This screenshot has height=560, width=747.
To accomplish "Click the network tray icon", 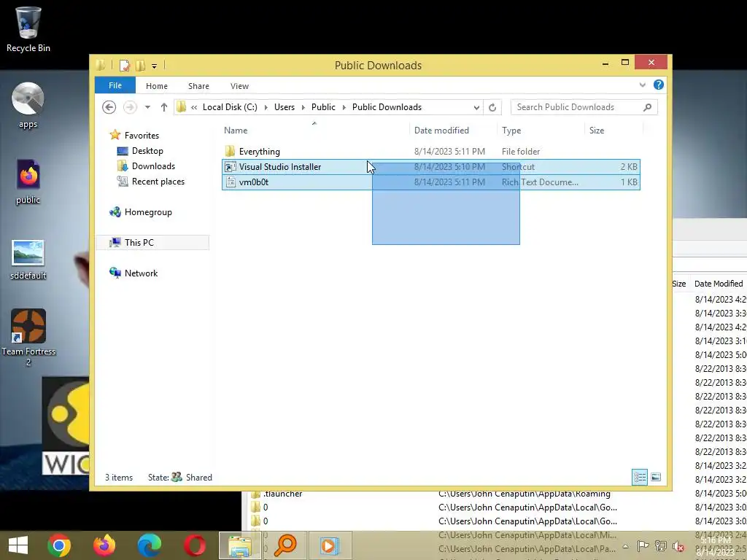I will (661, 546).
